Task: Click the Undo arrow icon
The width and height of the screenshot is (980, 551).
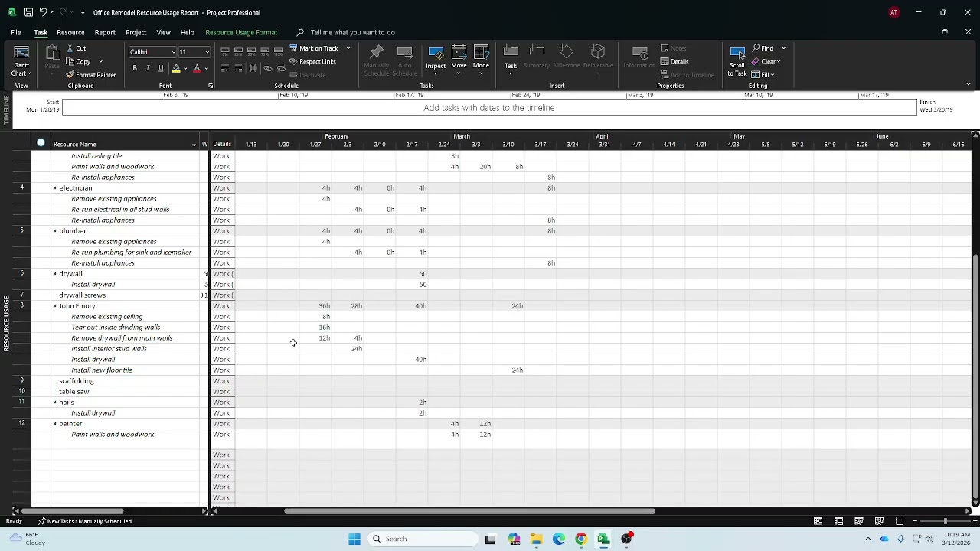Action: [44, 12]
